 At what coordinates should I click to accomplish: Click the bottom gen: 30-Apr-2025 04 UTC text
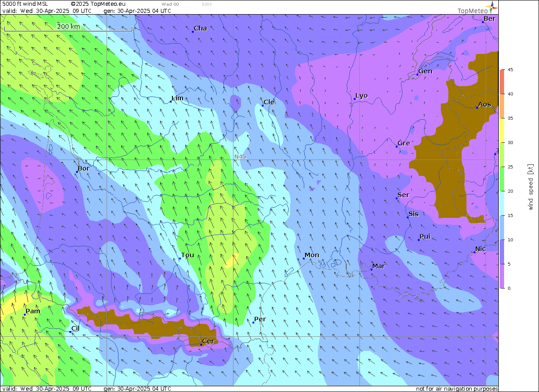(138, 388)
